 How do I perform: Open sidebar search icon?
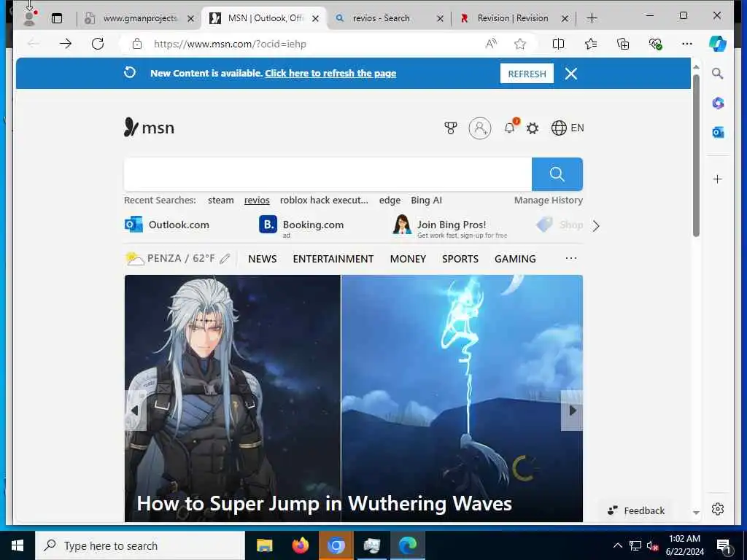coord(718,74)
